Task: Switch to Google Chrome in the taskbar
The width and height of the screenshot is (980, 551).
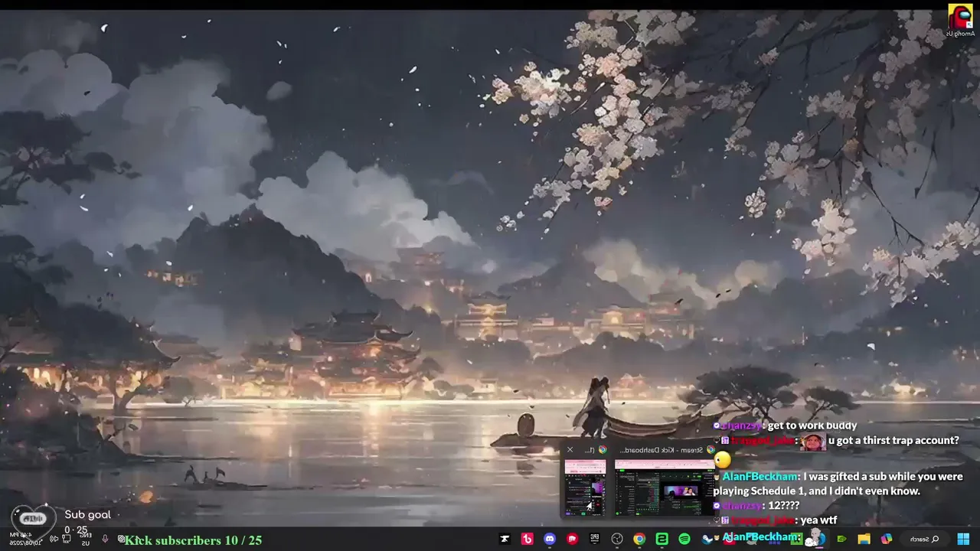Action: 639,539
